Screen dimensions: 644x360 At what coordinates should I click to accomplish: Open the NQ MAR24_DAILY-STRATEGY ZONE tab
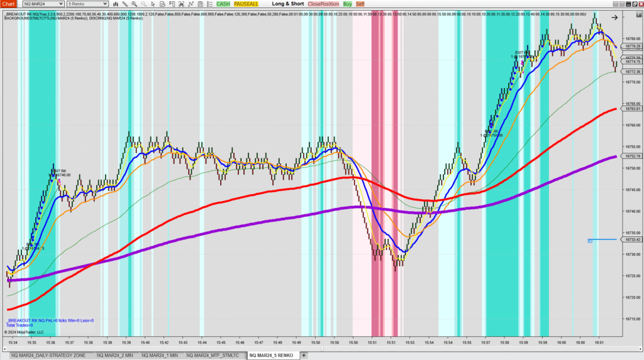tap(48, 356)
